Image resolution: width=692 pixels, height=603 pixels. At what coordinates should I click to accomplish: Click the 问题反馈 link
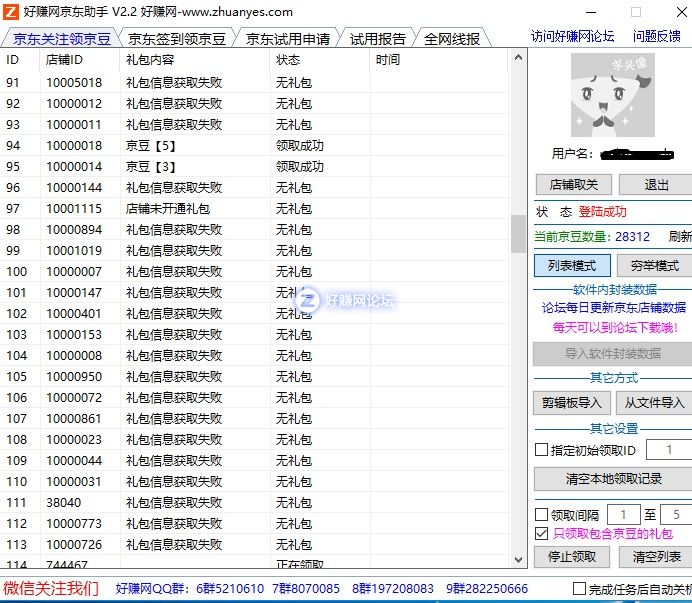(x=656, y=36)
